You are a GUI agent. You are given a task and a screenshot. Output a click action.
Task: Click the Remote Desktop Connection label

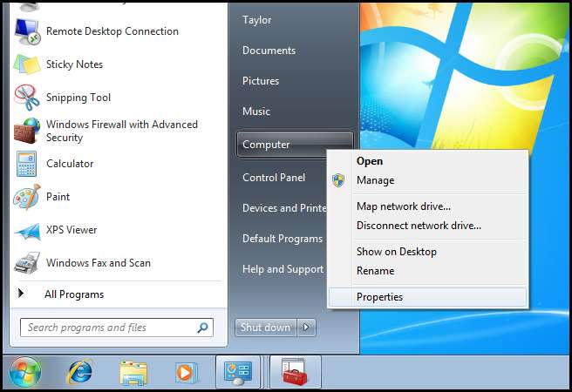coord(112,31)
